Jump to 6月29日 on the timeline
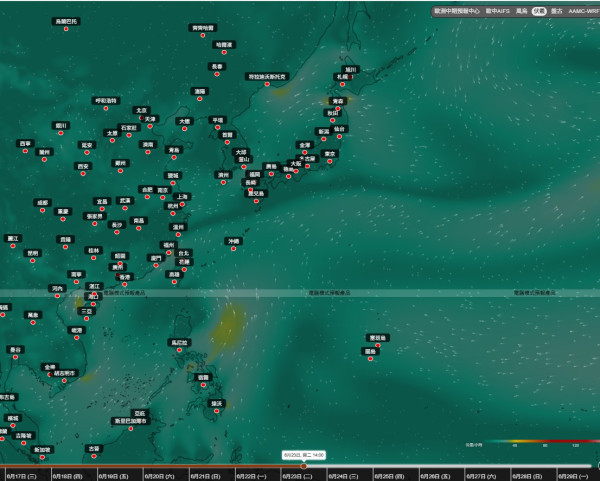This screenshot has height=481, width=600. (x=573, y=476)
